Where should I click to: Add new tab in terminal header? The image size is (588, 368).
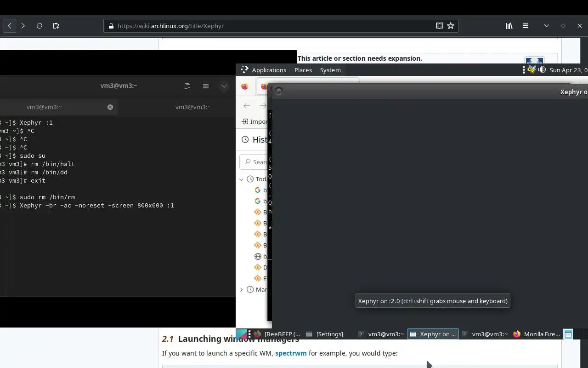[x=187, y=86]
